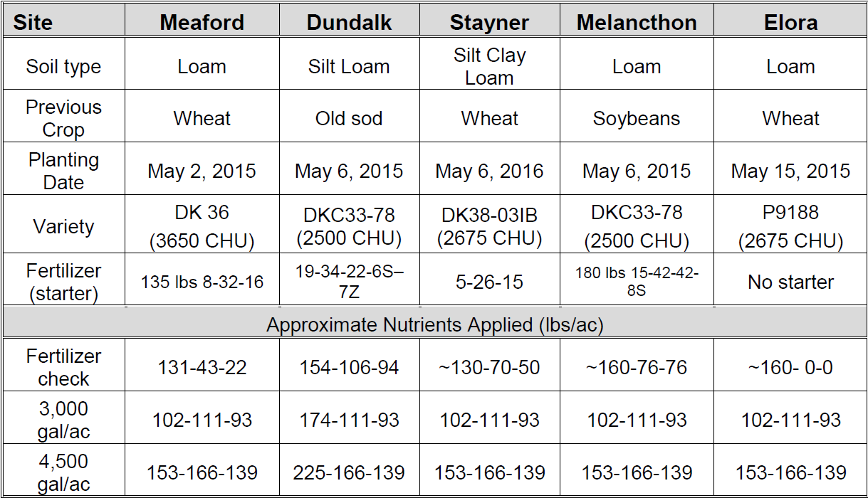Select the 131-43-22 fertilizer check value
Image resolution: width=868 pixels, height=498 pixels.
click(x=202, y=368)
